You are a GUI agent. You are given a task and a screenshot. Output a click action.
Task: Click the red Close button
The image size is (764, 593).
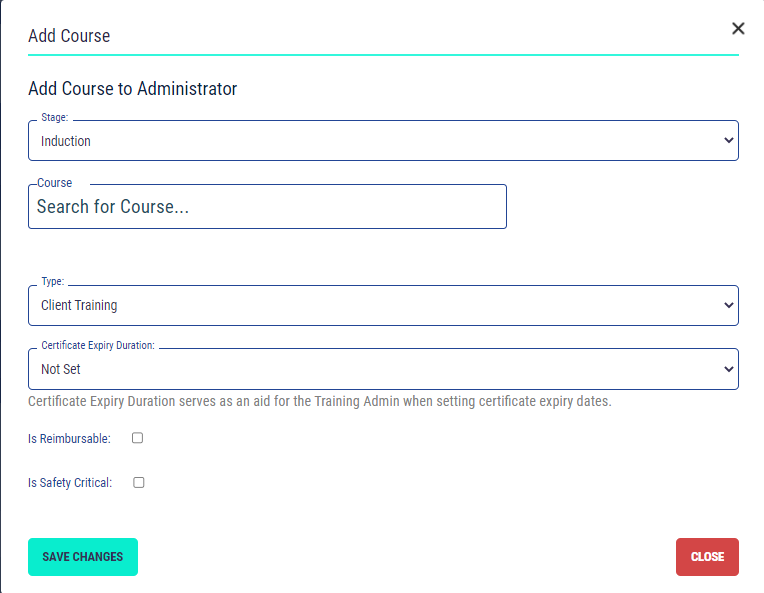click(707, 557)
